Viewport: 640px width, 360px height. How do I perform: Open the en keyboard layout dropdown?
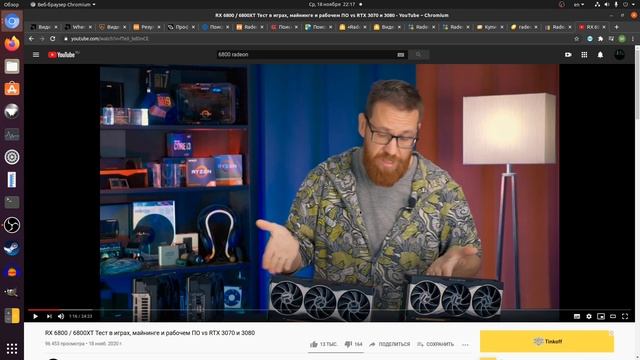579,4
